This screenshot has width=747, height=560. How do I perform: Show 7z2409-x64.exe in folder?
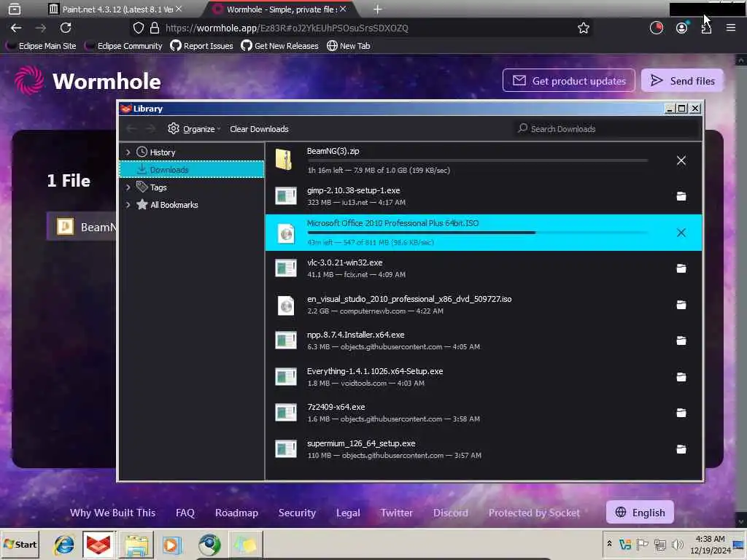[x=681, y=413]
